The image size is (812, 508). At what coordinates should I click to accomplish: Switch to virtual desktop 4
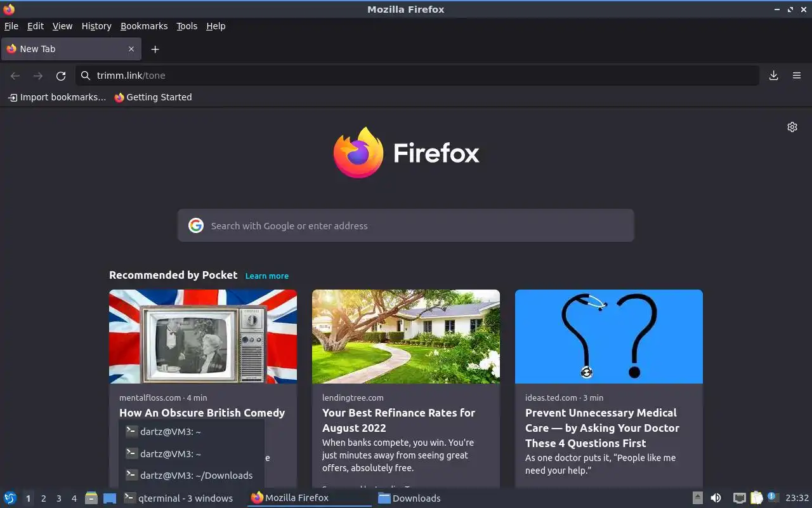[x=74, y=498]
